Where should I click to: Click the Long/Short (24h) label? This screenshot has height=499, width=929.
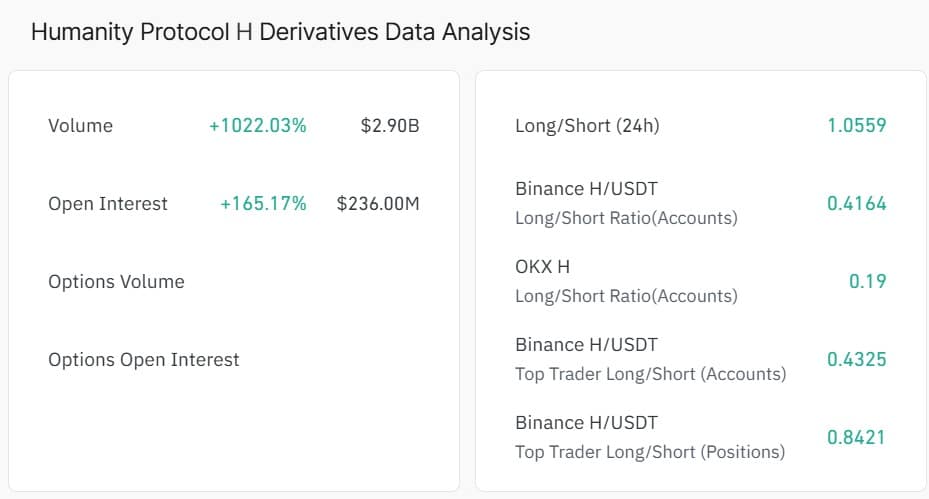pyautogui.click(x=587, y=126)
